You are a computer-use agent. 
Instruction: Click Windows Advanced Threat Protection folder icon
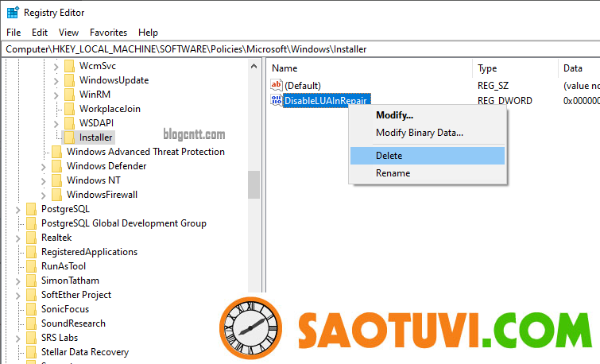pos(57,152)
